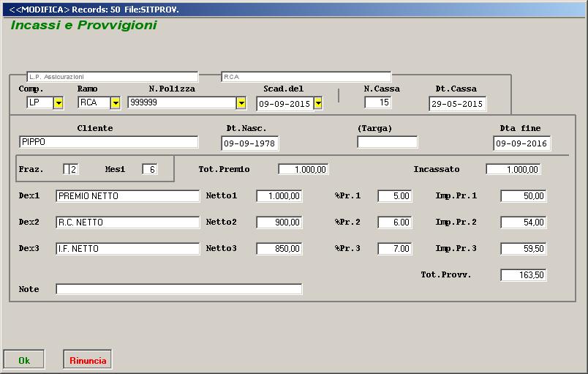Select the Mesi field showing 6
The width and height of the screenshot is (588, 374).
(x=150, y=169)
